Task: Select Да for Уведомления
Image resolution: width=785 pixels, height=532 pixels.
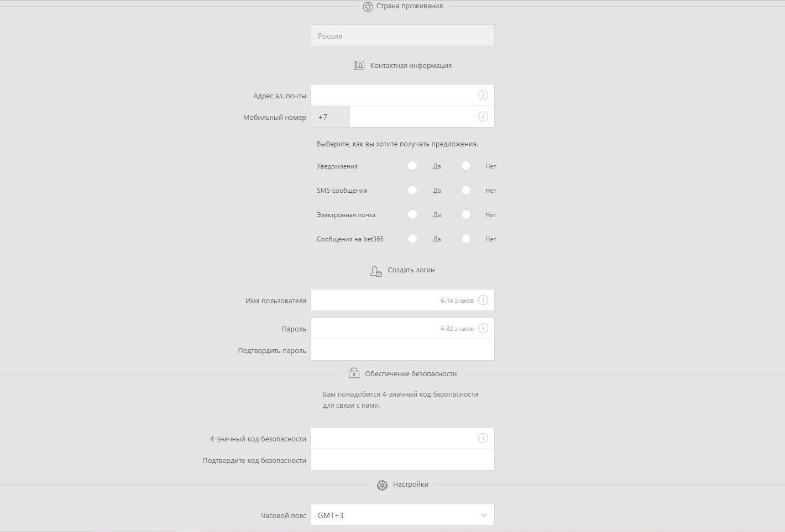Action: 412,166
